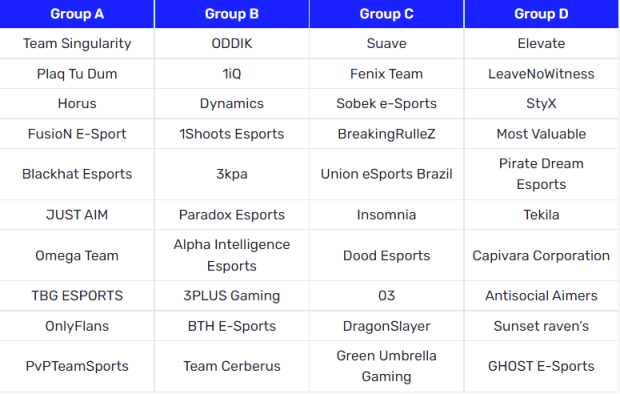Image resolution: width=620 pixels, height=394 pixels.
Task: Click the Group A column header
Action: [x=77, y=14]
